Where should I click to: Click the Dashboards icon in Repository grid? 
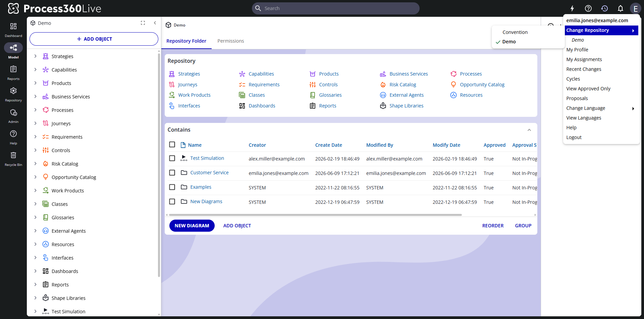tap(242, 106)
